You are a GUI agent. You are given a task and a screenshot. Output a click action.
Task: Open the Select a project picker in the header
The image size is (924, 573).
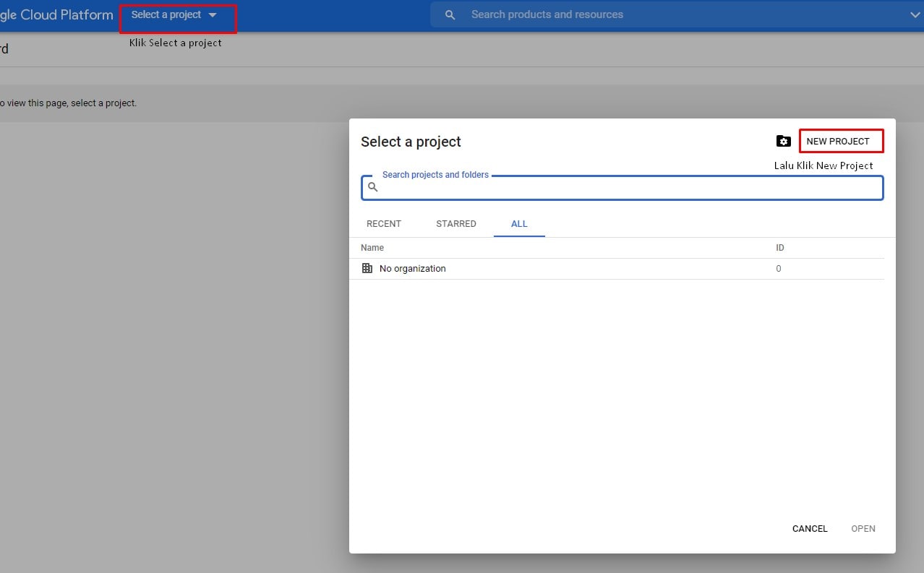166,14
